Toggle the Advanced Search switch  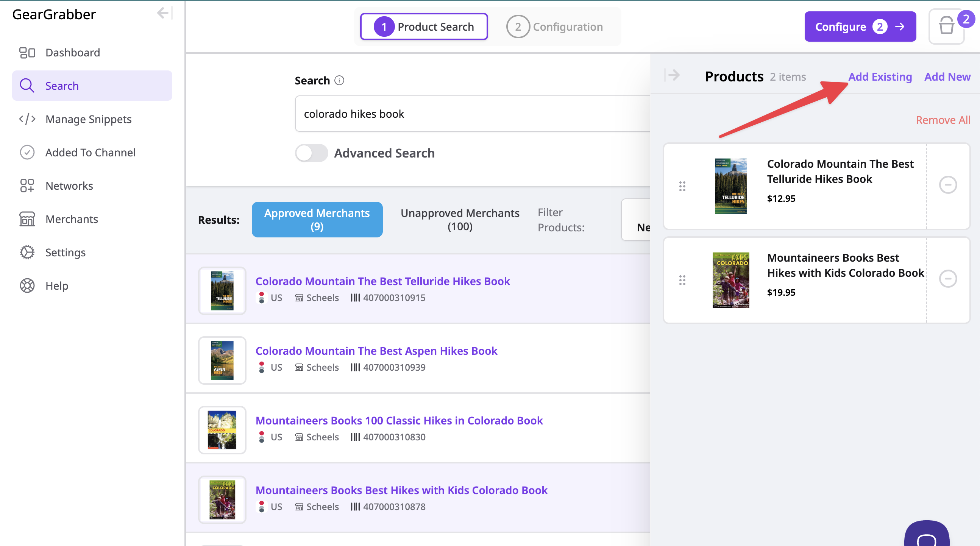[x=311, y=153]
